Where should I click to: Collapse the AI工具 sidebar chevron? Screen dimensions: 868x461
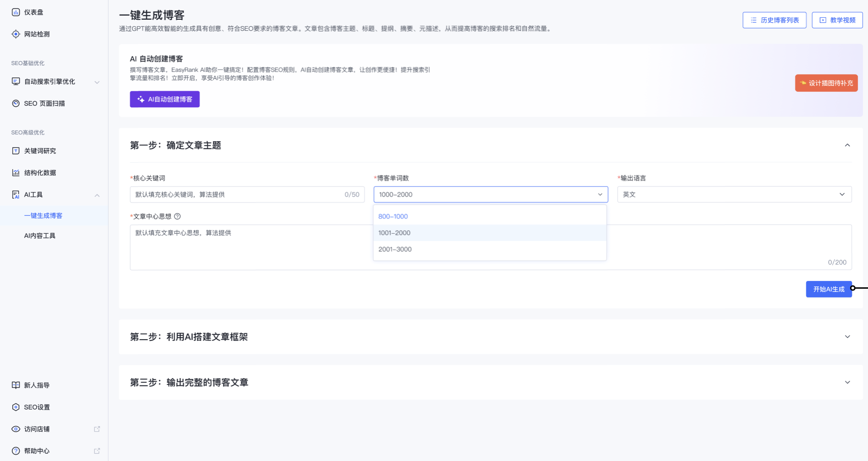pyautogui.click(x=97, y=195)
